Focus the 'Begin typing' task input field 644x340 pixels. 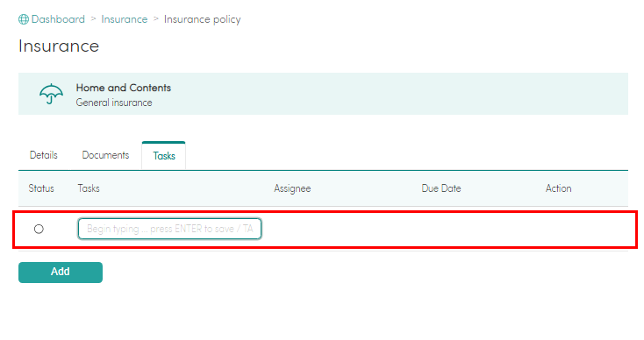(169, 229)
